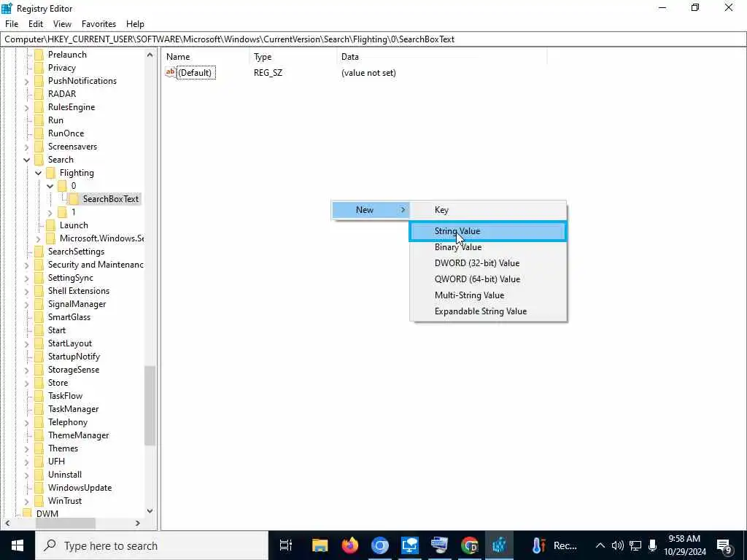The image size is (747, 560).
Task: Select the SearchSettings key
Action: [x=76, y=252]
